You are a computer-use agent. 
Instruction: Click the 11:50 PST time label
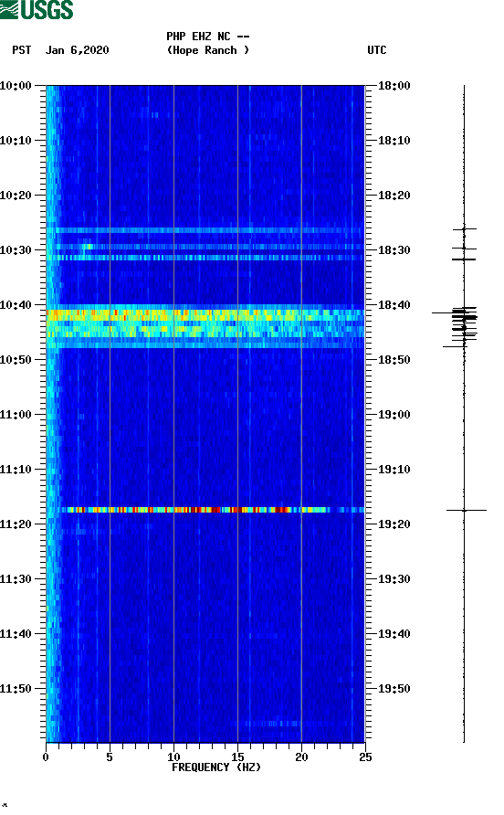coord(16,689)
